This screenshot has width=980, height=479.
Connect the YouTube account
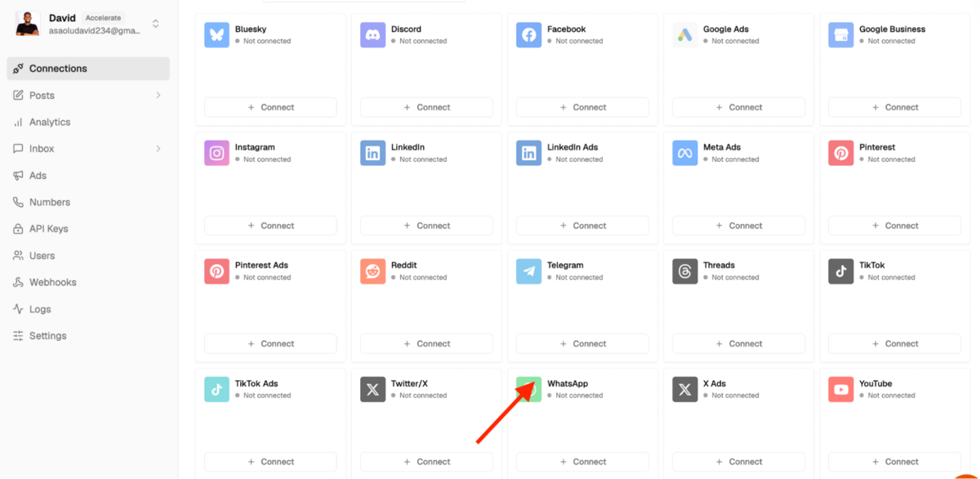(894, 462)
